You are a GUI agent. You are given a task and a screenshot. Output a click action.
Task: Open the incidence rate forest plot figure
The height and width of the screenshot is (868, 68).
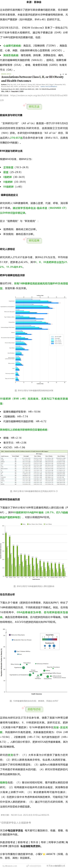[34, 340]
